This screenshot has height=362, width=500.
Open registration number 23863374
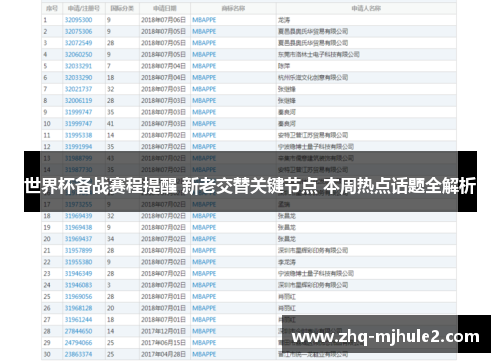pos(78,354)
